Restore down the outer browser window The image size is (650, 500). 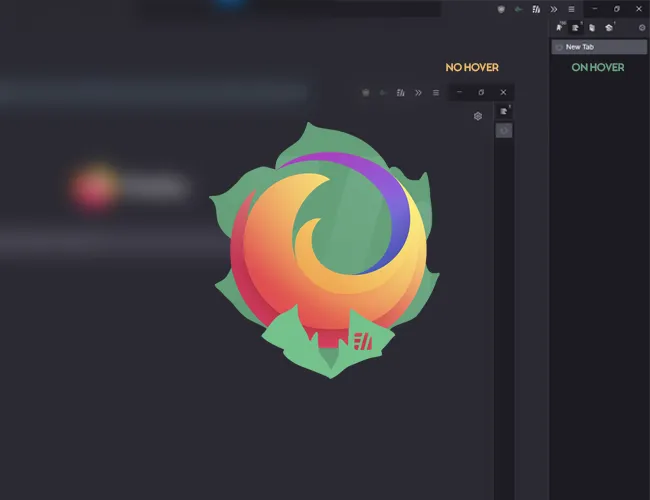616,9
